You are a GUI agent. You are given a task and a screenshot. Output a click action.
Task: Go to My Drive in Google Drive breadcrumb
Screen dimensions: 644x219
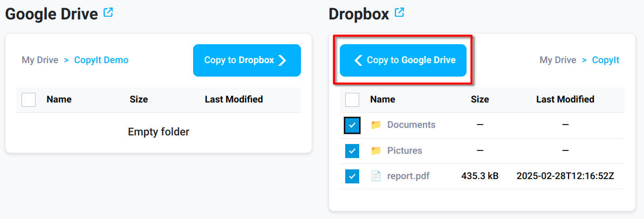click(x=40, y=60)
